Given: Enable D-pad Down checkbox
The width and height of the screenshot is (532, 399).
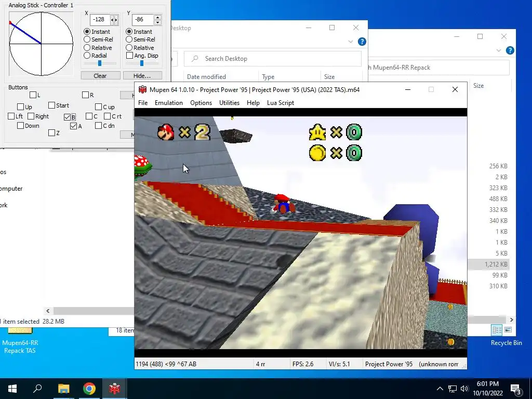Looking at the screenshot, I should click(x=20, y=126).
